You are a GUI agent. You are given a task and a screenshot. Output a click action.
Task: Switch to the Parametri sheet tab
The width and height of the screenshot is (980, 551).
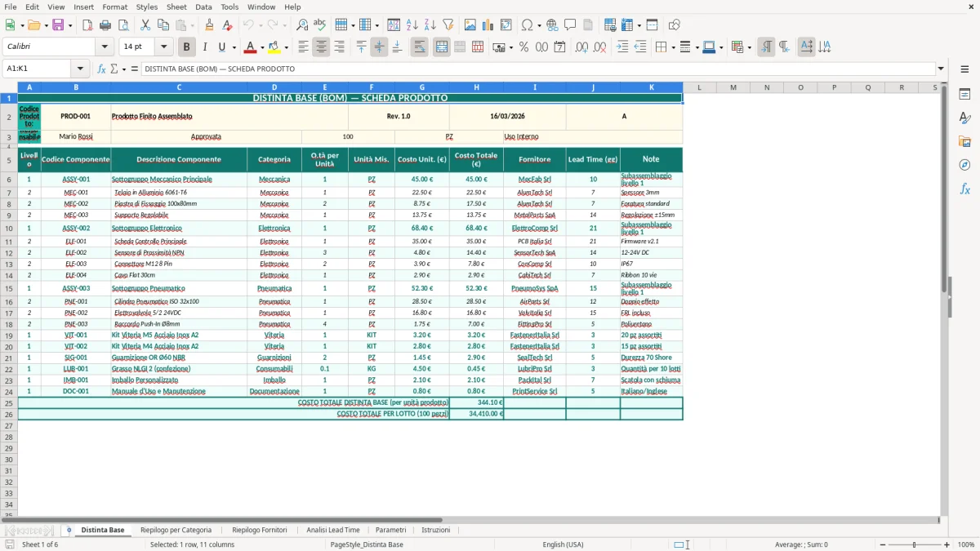click(390, 530)
